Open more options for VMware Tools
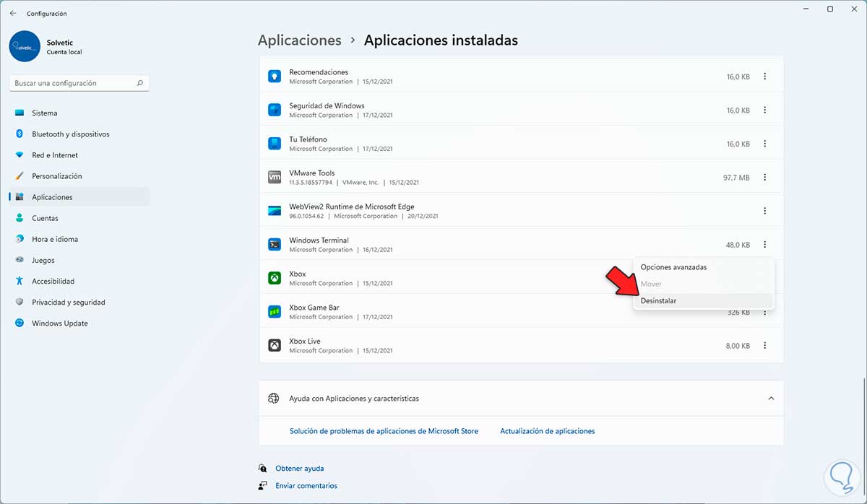This screenshot has width=867, height=504. coord(765,178)
